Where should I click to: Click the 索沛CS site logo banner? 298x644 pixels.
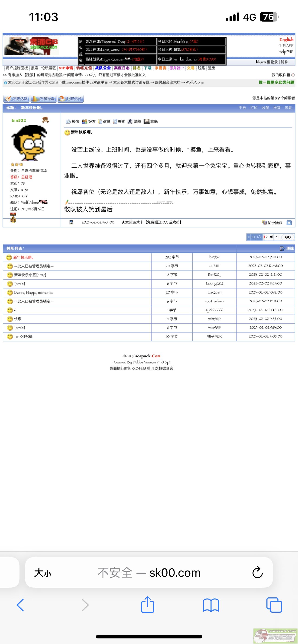32,46
